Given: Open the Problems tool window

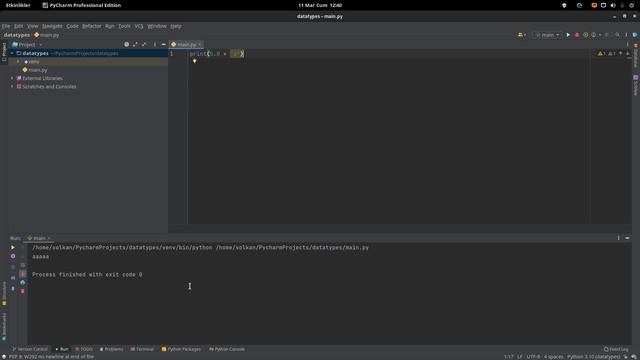Looking at the screenshot, I should point(111,349).
